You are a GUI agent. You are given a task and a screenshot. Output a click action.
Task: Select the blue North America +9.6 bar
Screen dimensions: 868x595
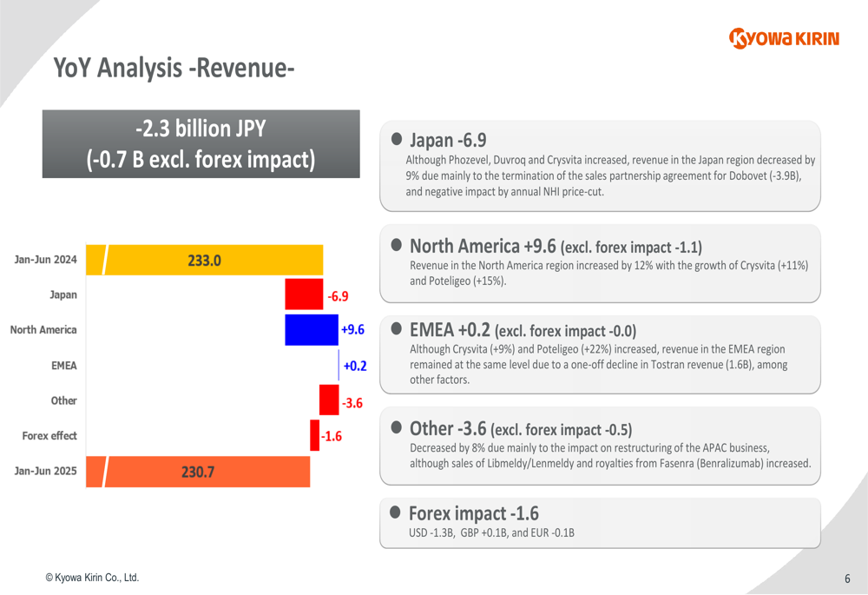(x=312, y=330)
